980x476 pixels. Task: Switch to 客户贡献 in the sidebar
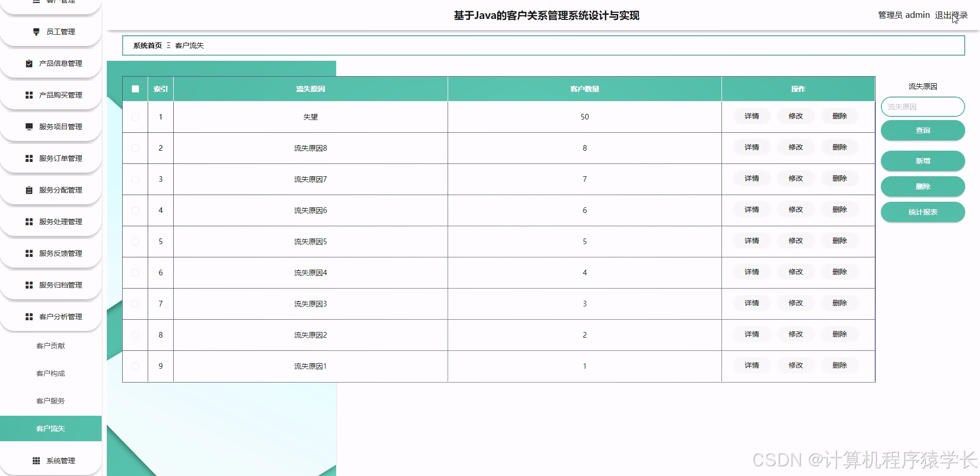click(50, 346)
